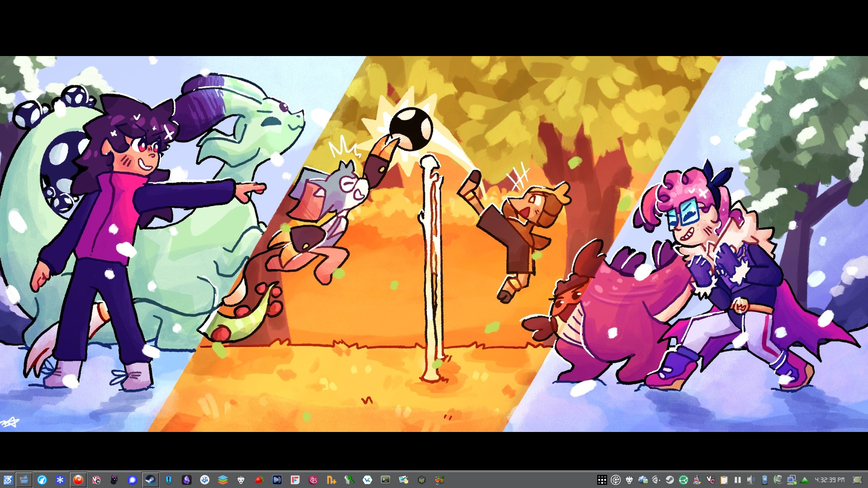Open the audio volume tray control
Screen dimensions: 868x488
751,480
